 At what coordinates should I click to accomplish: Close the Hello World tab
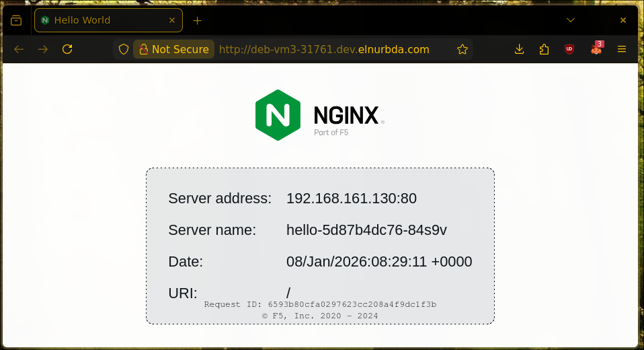click(172, 20)
